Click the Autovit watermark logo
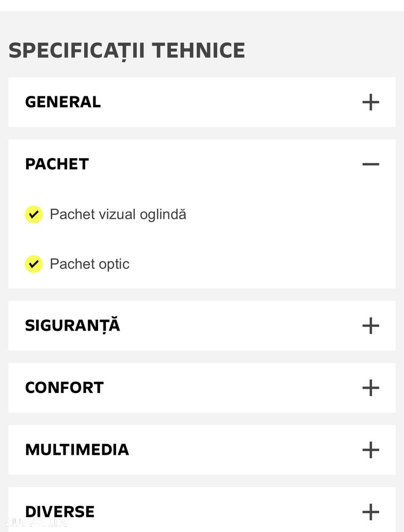Image resolution: width=404 pixels, height=532 pixels. coord(35,522)
